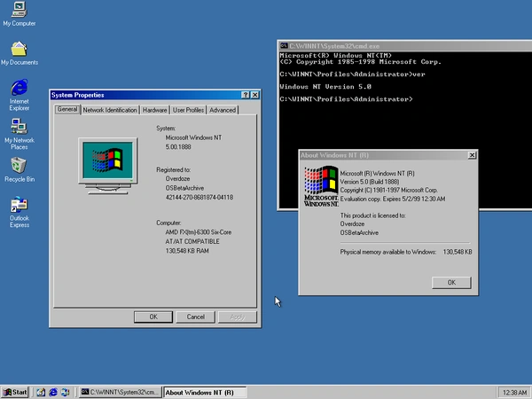Launch Internet Explorer from quick launch
The height and width of the screenshot is (399, 532).
click(53, 392)
